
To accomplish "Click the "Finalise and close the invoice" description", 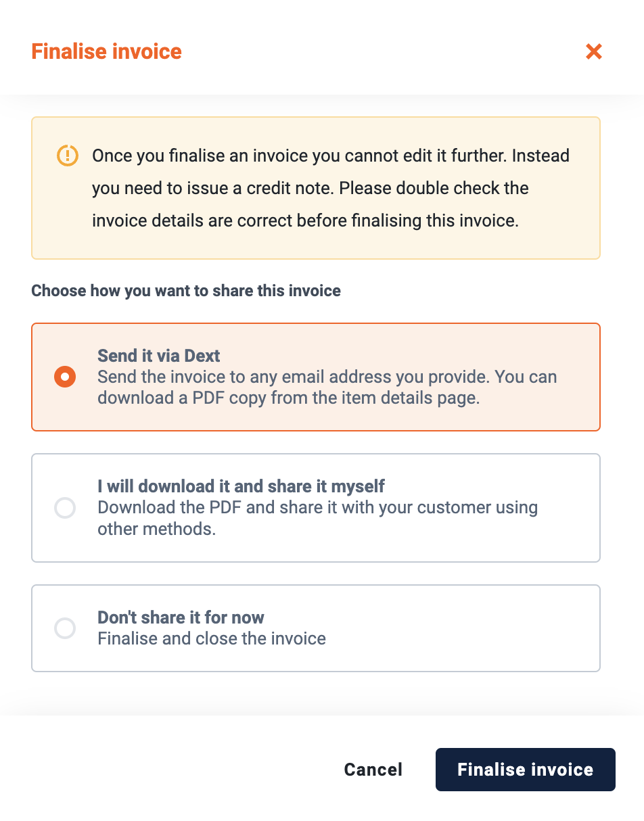I will pyautogui.click(x=212, y=638).
